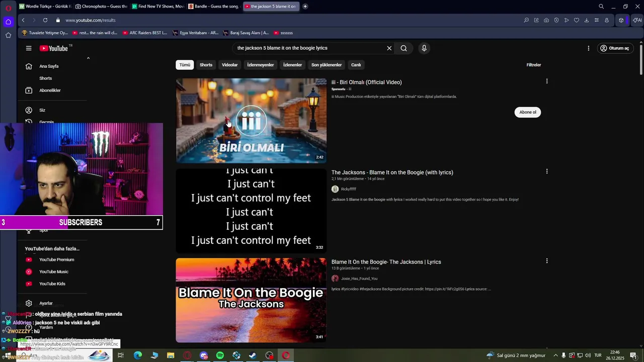Open the Filtreler filter options
This screenshot has height=362, width=644.
534,65
